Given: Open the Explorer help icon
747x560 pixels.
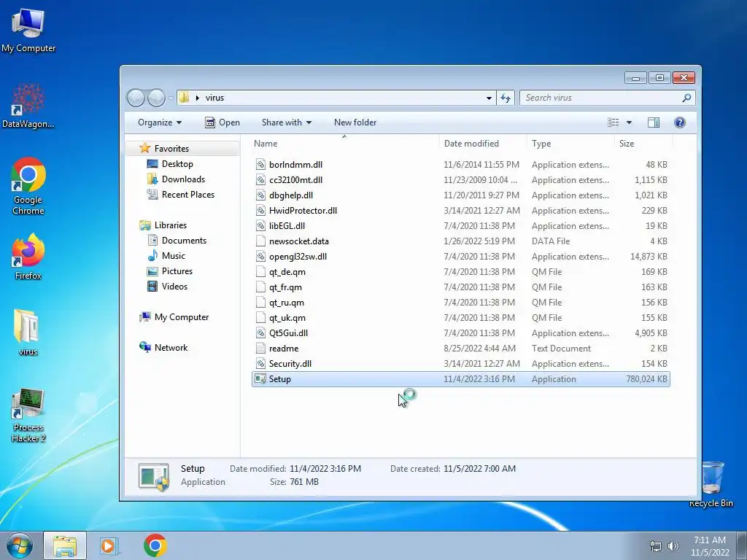Looking at the screenshot, I should (680, 122).
